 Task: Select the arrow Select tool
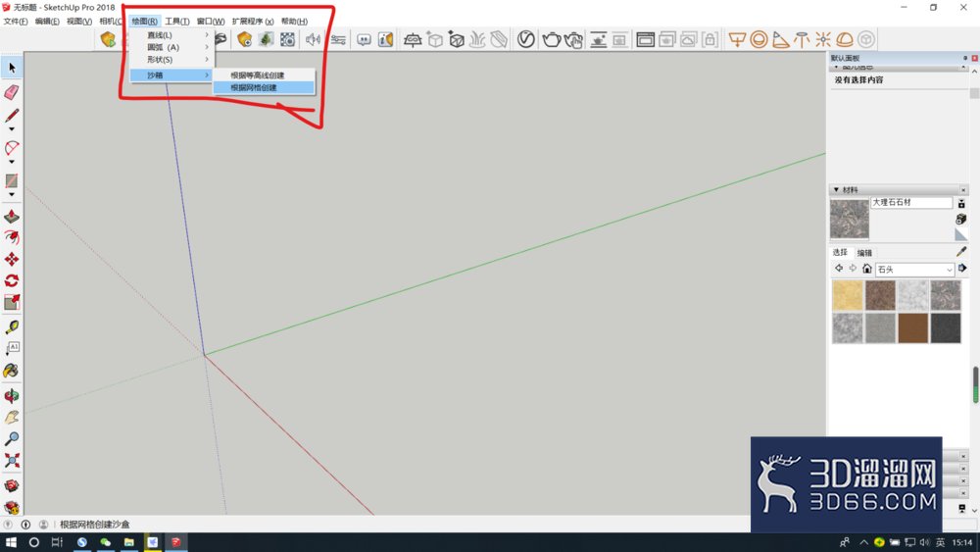12,68
